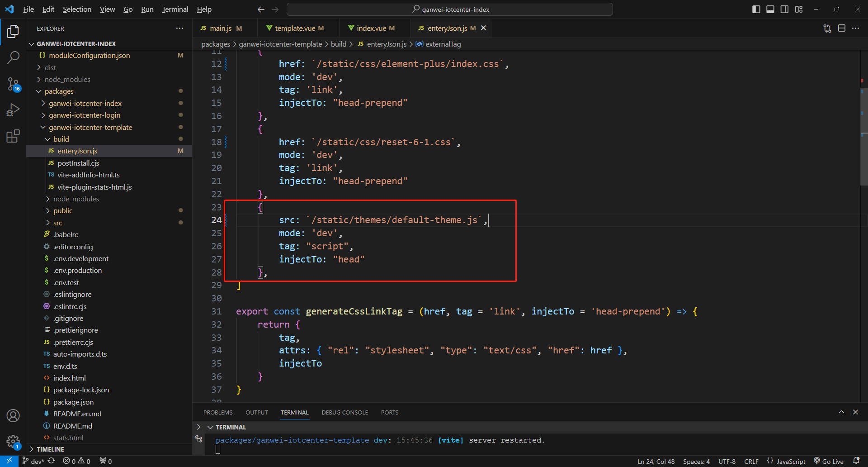Image resolution: width=868 pixels, height=467 pixels.
Task: Open Source Control view with 16 changes
Action: click(x=13, y=84)
